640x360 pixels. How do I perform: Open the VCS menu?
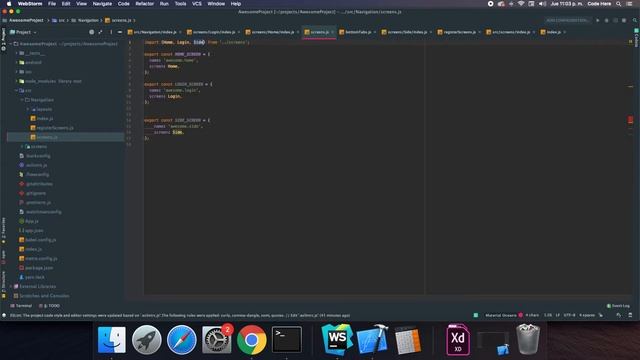[x=197, y=4]
